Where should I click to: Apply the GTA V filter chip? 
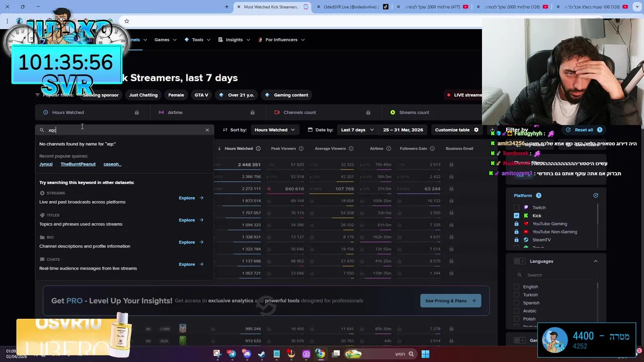(x=201, y=95)
